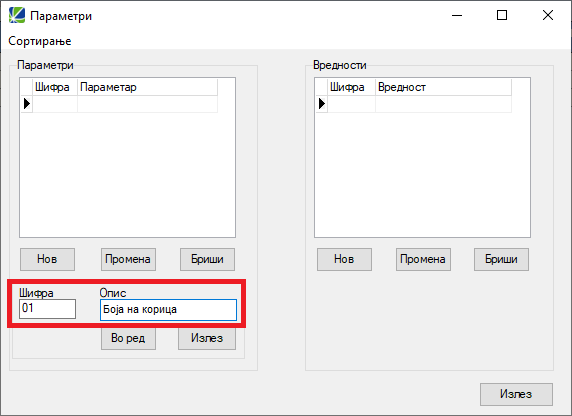Open the Сортирање menu
This screenshot has width=572, height=416.
[x=40, y=41]
